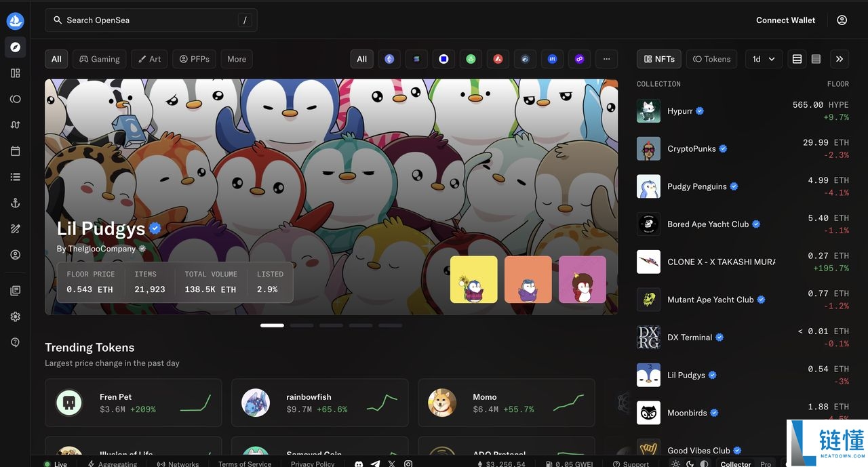Open the Pudgy Penguins collection row

743,186
